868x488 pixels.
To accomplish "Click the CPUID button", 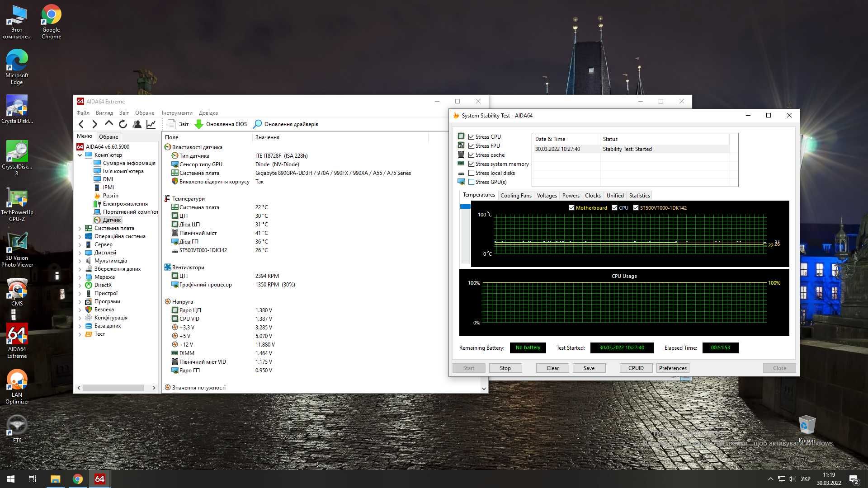I will click(x=636, y=368).
